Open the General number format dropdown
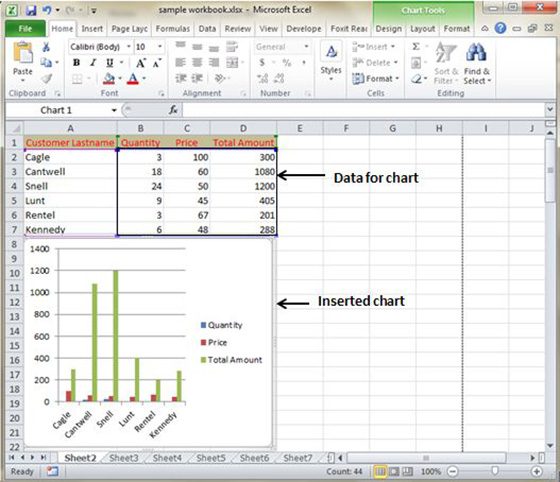The width and height of the screenshot is (560, 482). (x=306, y=47)
